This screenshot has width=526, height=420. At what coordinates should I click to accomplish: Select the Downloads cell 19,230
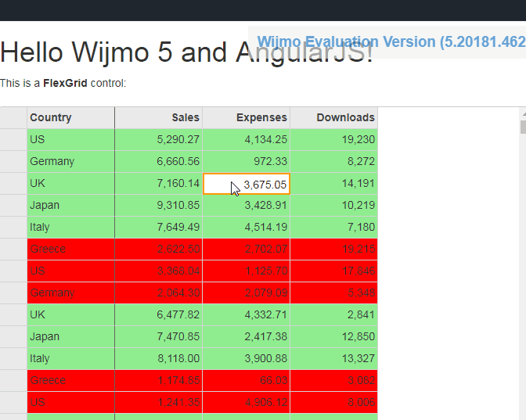(x=334, y=140)
